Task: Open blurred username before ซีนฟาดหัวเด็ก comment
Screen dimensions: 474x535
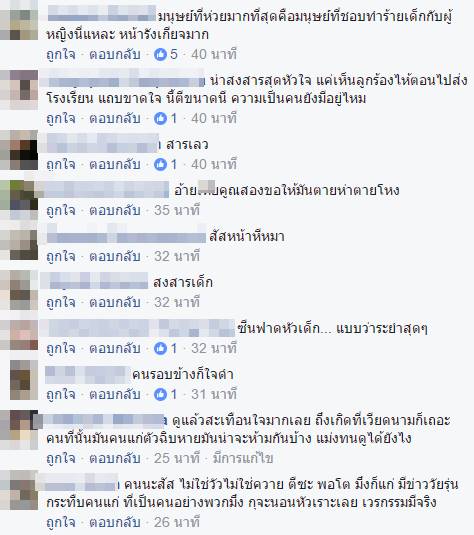Action: pos(138,328)
